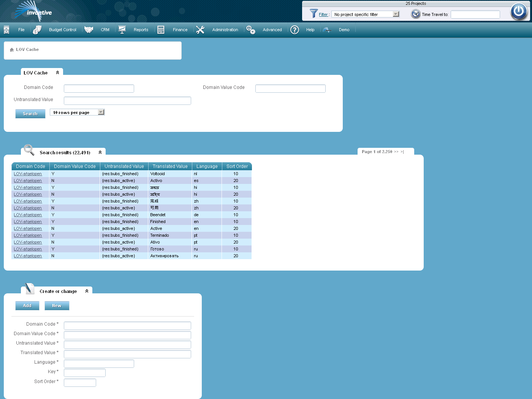The image size is (532, 399).
Task: Open the CRM module via its handshake icon
Action: (89, 29)
